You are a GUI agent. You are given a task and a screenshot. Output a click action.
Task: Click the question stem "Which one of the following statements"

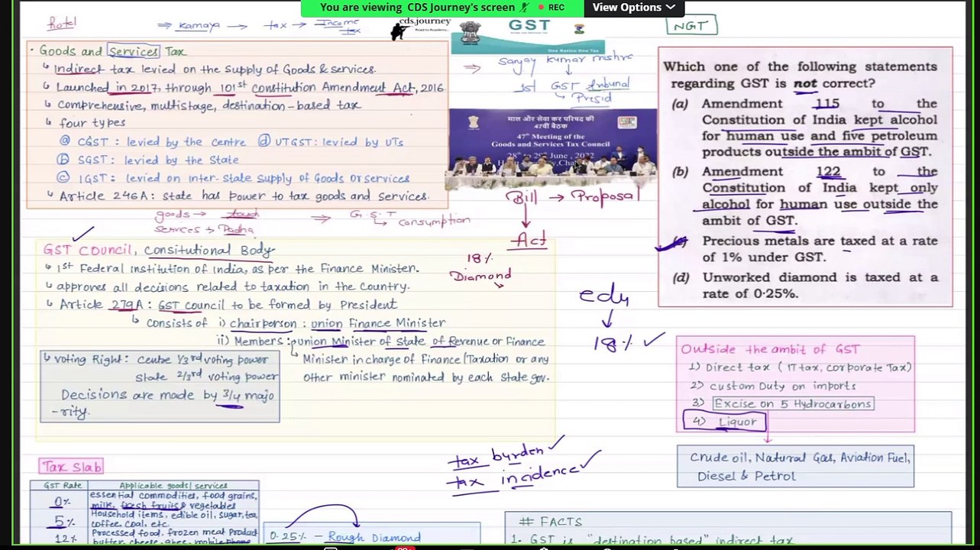(800, 75)
